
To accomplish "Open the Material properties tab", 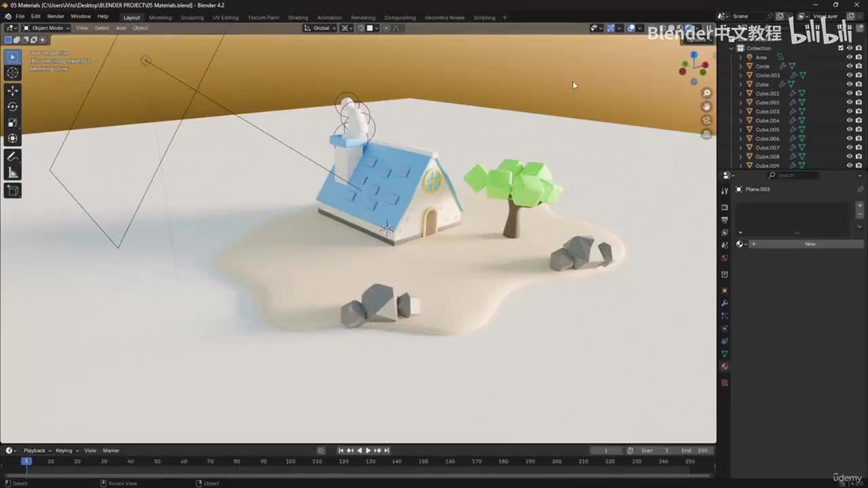I will 724,367.
